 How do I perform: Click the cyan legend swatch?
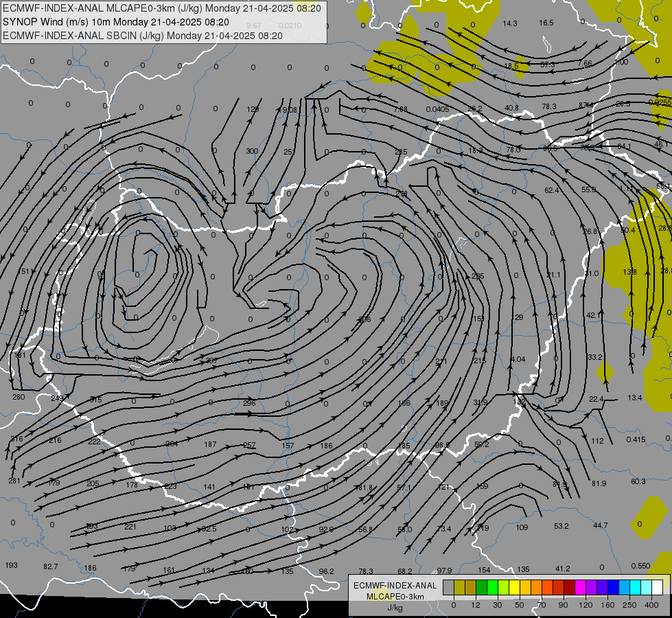[x=635, y=587]
